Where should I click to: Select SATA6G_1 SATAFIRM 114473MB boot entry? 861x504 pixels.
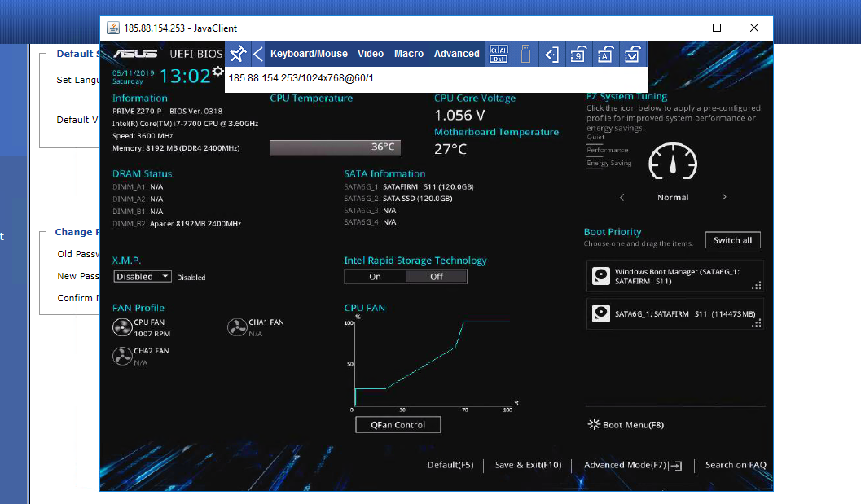674,314
